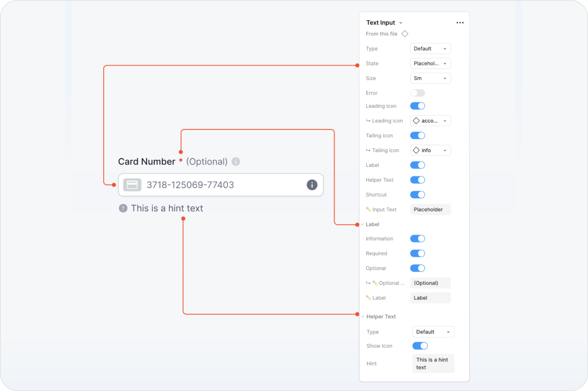Image resolution: width=588 pixels, height=391 pixels.
Task: Open the Size dropdown set to Sm
Action: pyautogui.click(x=430, y=78)
